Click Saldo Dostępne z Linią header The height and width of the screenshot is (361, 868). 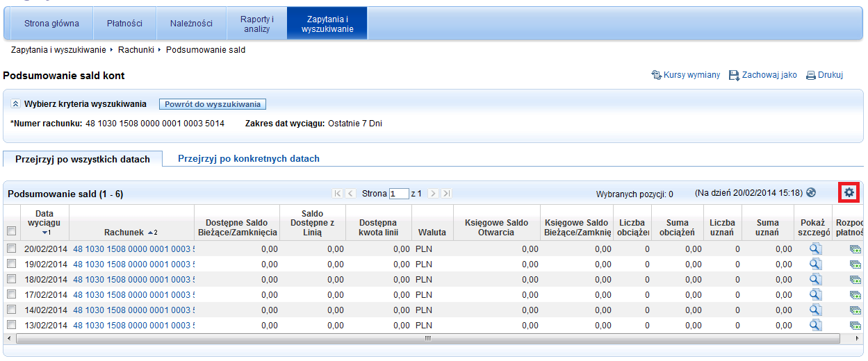click(x=313, y=223)
